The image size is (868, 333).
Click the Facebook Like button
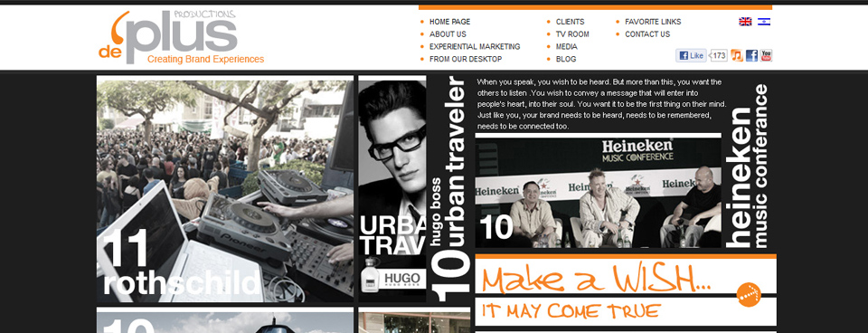pos(691,55)
